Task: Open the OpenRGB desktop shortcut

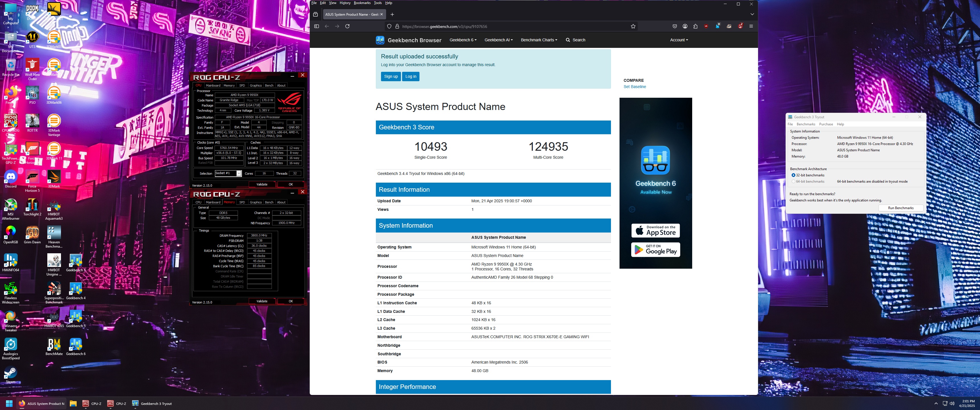Action: [11, 235]
